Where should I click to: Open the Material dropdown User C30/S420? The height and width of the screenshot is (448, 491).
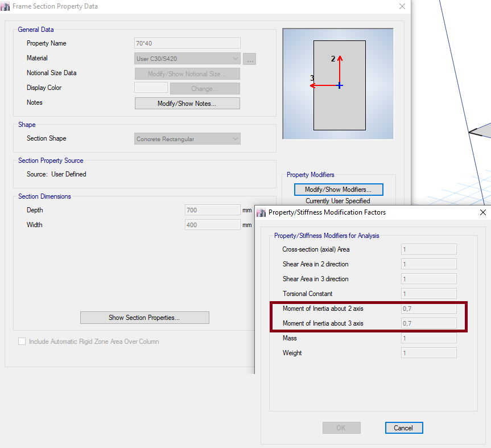pyautogui.click(x=187, y=59)
